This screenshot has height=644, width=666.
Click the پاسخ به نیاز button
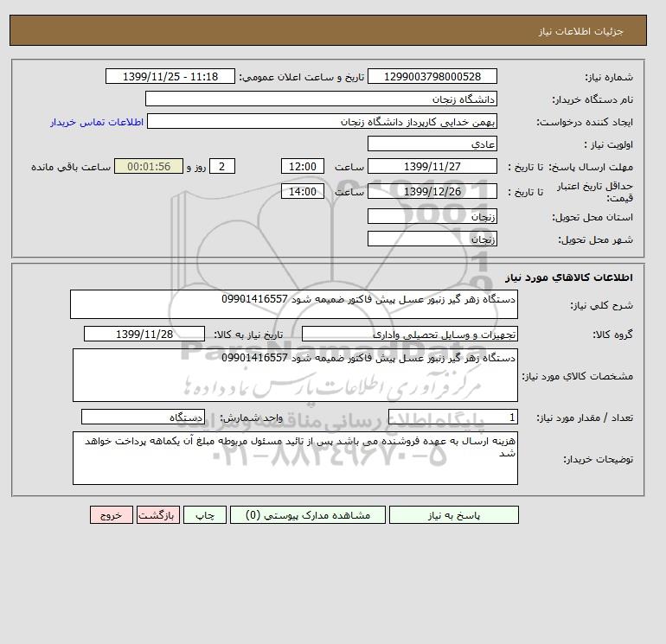453,514
